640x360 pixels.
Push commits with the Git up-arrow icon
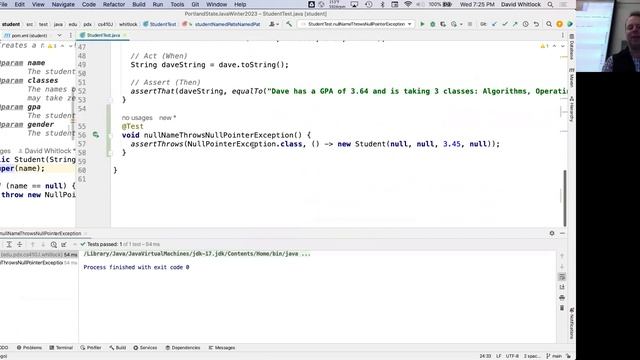(515, 24)
